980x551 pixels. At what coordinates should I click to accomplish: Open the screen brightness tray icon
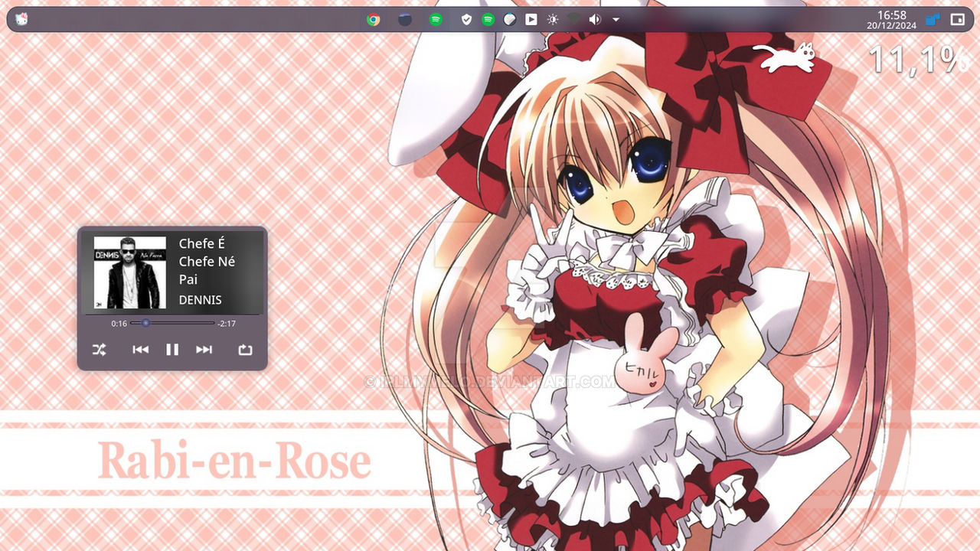coord(552,20)
